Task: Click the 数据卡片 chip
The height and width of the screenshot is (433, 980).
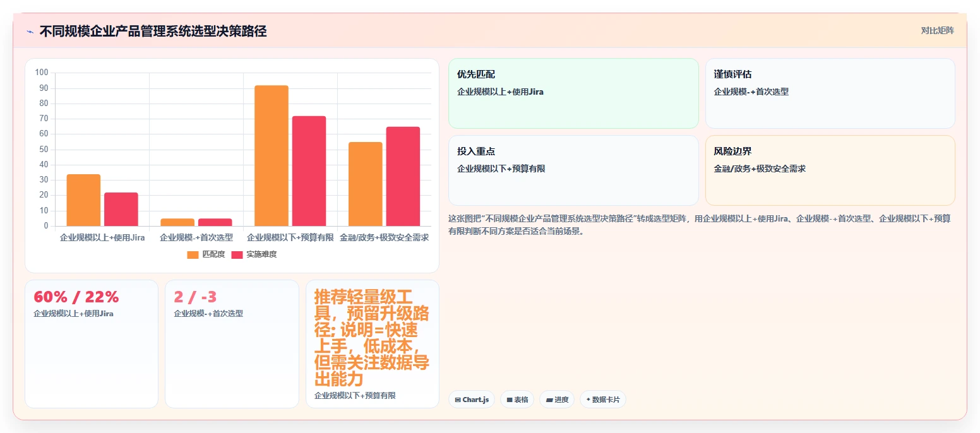Action: (x=602, y=400)
